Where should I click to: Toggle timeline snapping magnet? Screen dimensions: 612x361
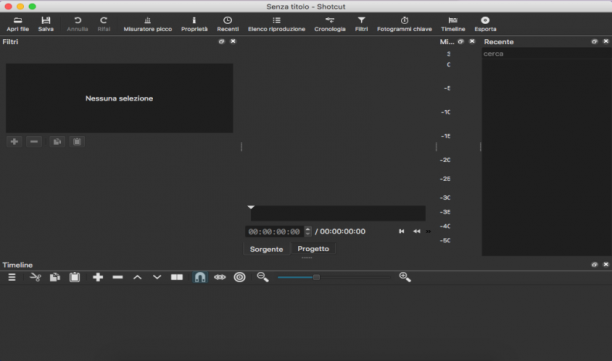coord(200,277)
